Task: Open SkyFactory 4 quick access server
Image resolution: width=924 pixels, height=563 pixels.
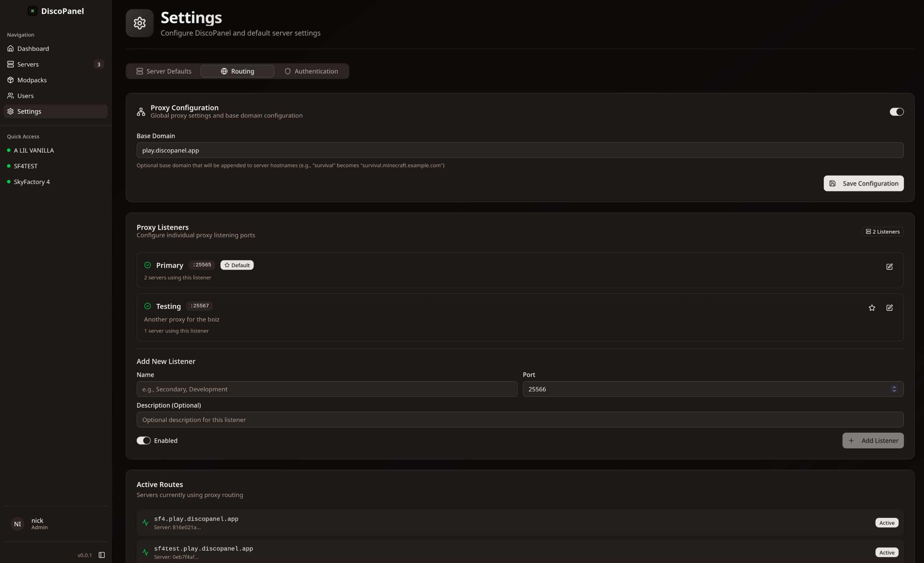Action: tap(55, 182)
